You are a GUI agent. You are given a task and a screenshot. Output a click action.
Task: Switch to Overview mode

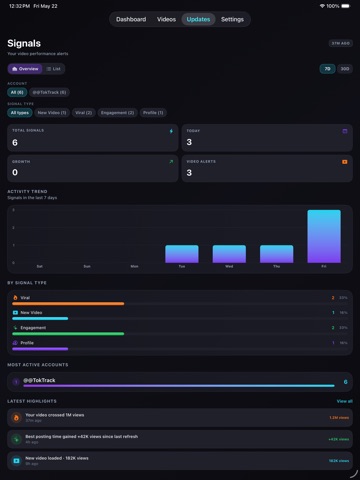25,69
